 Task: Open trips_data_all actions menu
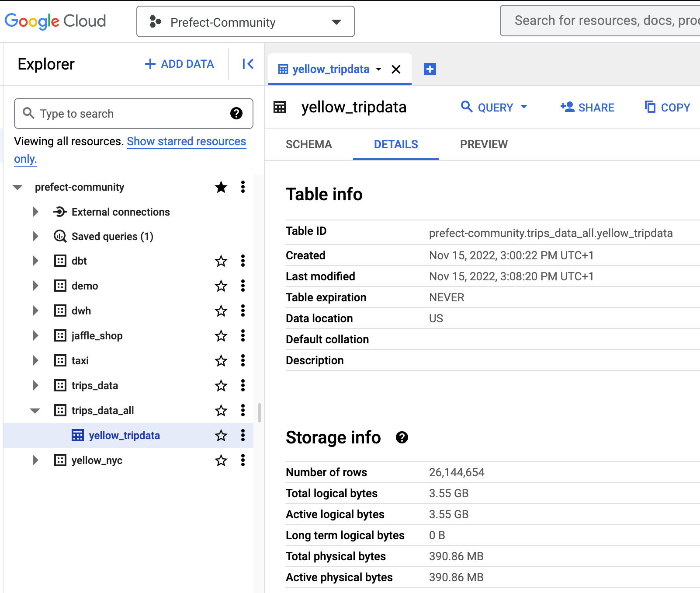(243, 411)
